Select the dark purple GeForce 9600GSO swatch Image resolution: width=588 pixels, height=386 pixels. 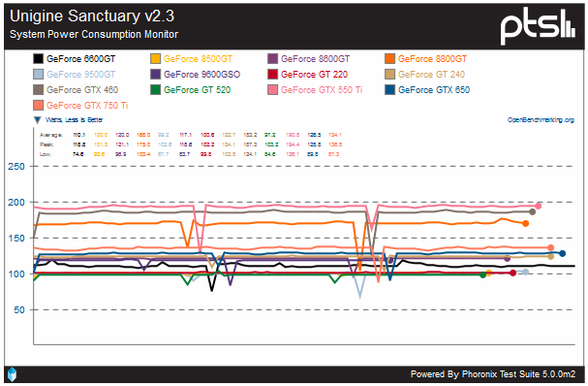[x=155, y=75]
